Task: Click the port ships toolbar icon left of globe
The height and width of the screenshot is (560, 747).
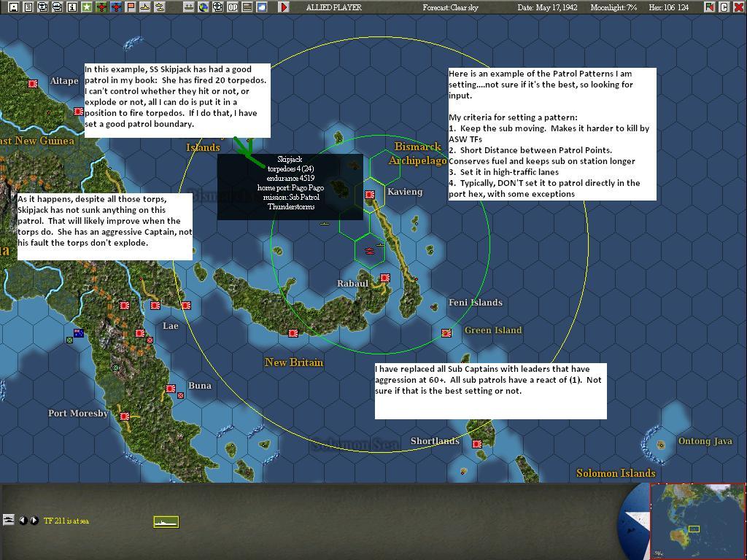Action: 189,7
